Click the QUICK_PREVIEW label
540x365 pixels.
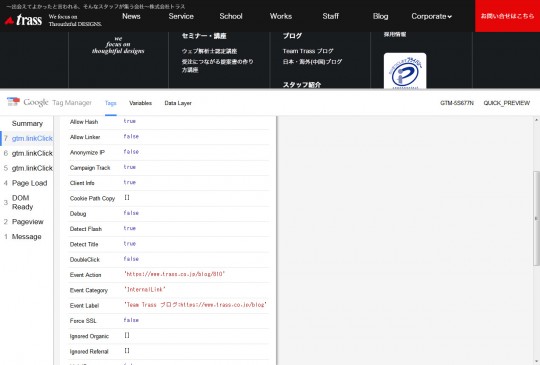pyautogui.click(x=507, y=103)
